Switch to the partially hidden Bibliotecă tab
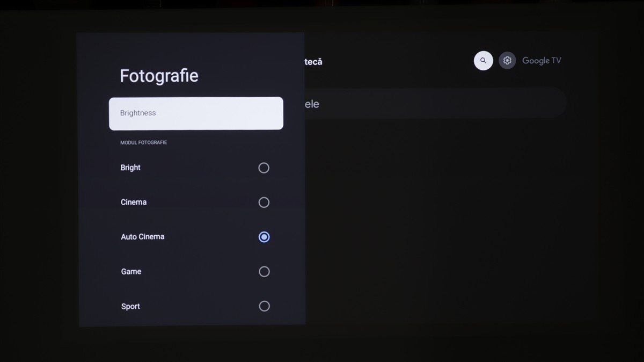 click(x=313, y=62)
